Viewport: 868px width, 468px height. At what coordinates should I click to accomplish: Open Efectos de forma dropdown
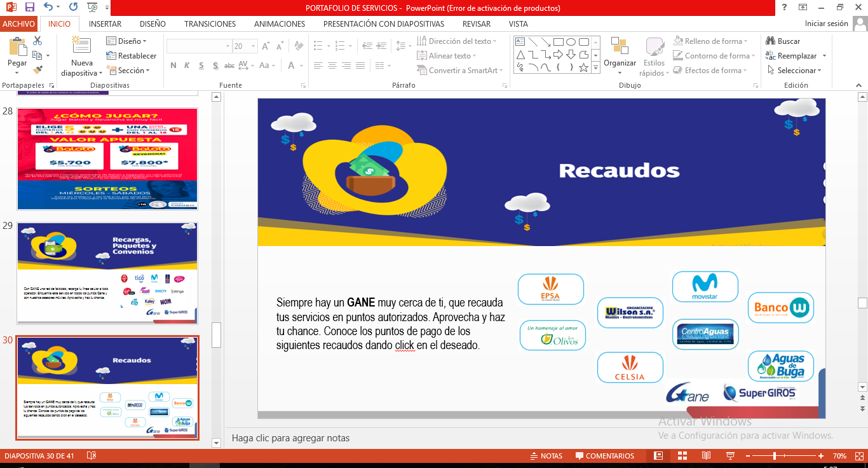pos(711,71)
